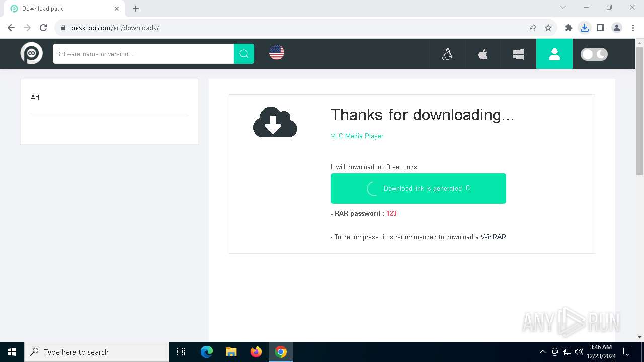Open the tab search chevron
The image size is (644, 362).
(563, 7)
